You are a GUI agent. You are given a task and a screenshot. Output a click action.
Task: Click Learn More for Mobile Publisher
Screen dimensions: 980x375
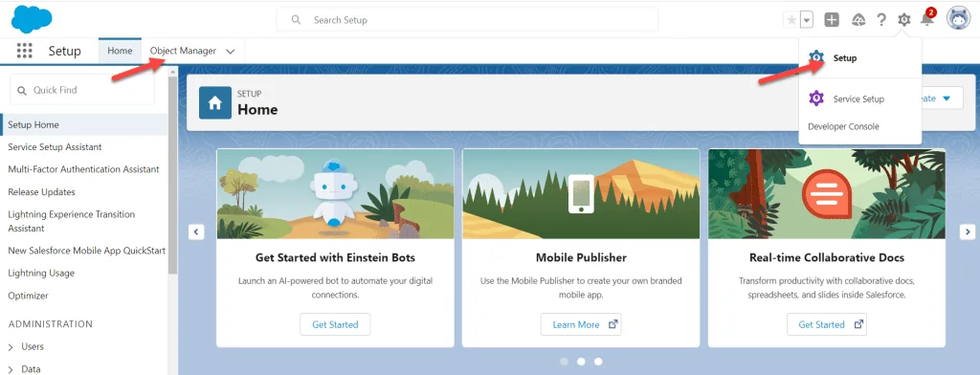(x=581, y=324)
